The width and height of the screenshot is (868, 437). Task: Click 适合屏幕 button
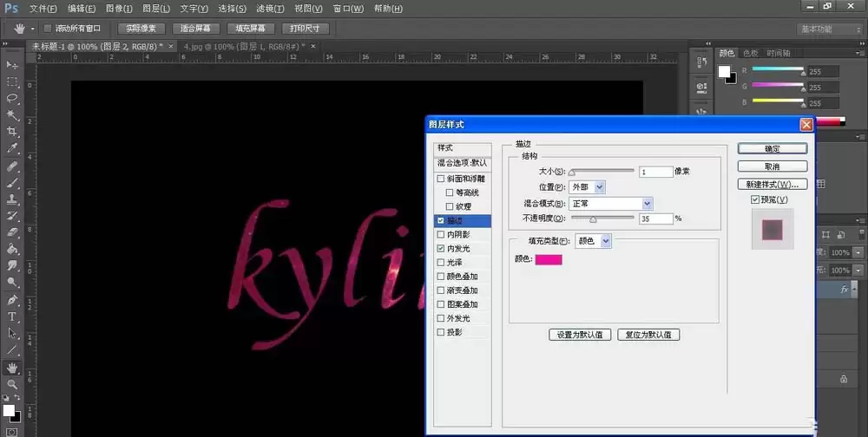pyautogui.click(x=195, y=29)
